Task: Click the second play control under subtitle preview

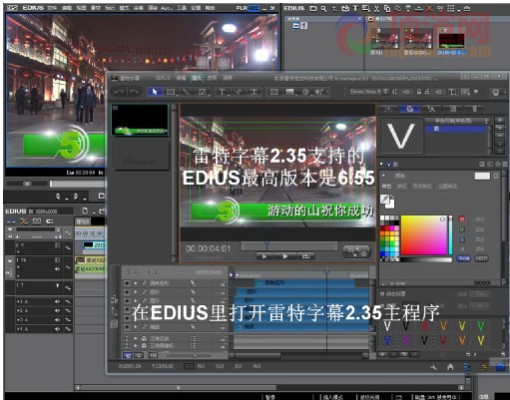Action: 285,256
